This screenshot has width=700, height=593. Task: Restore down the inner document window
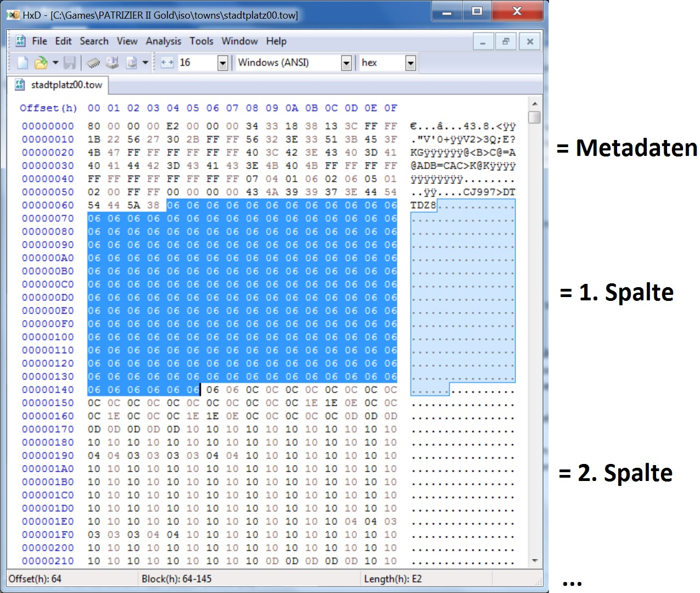(x=506, y=42)
